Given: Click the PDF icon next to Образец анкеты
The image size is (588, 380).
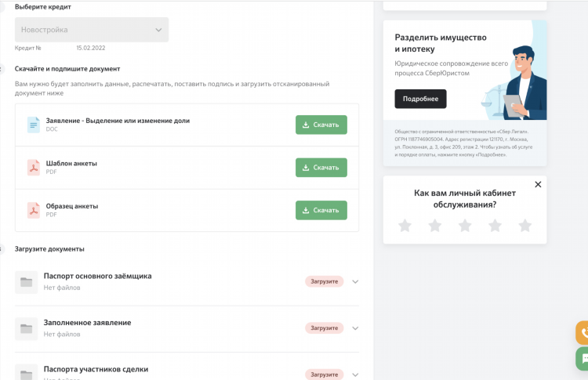Looking at the screenshot, I should tap(34, 210).
